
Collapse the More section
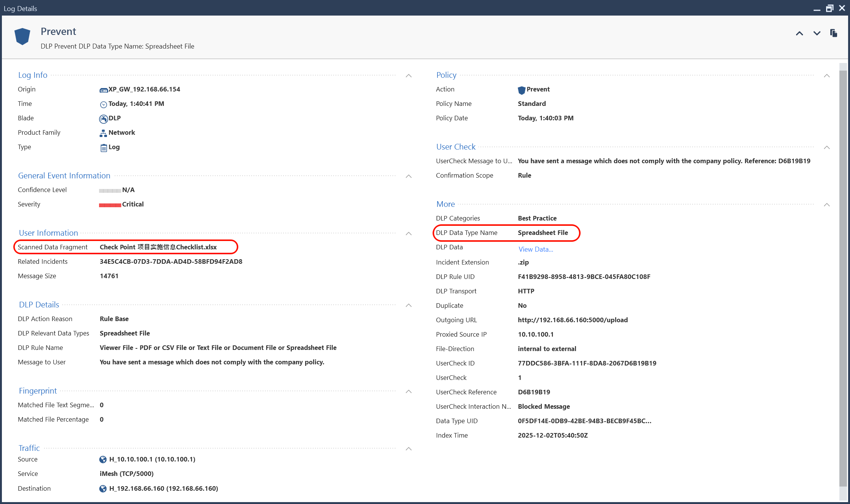coord(827,205)
